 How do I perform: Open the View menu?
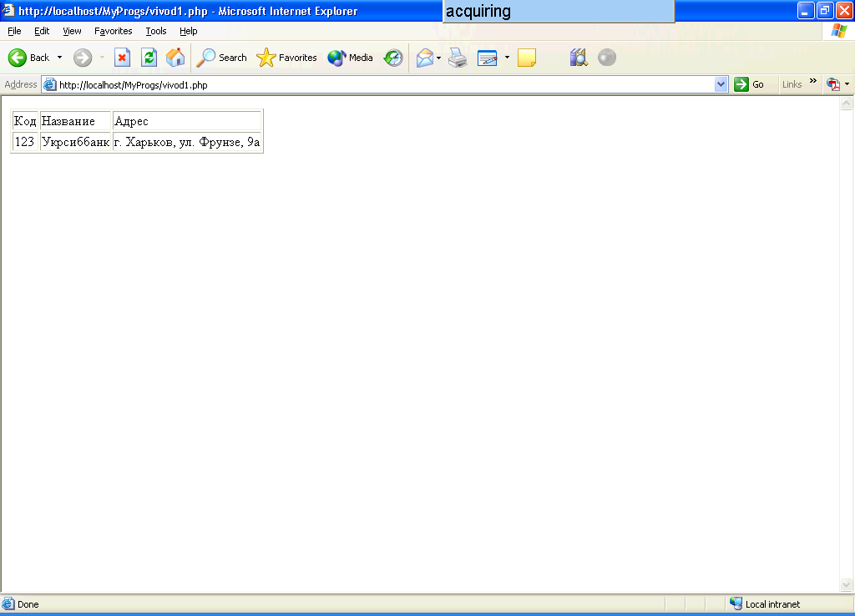click(72, 31)
